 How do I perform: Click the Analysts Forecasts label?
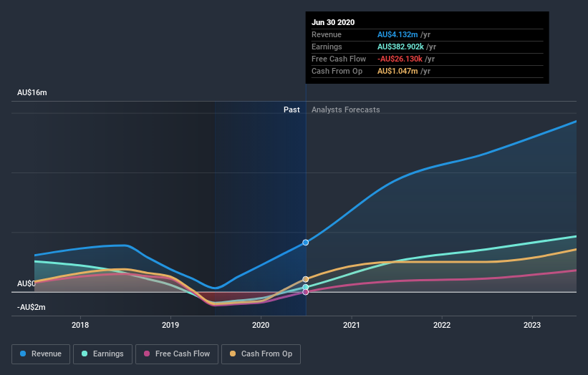tap(346, 109)
